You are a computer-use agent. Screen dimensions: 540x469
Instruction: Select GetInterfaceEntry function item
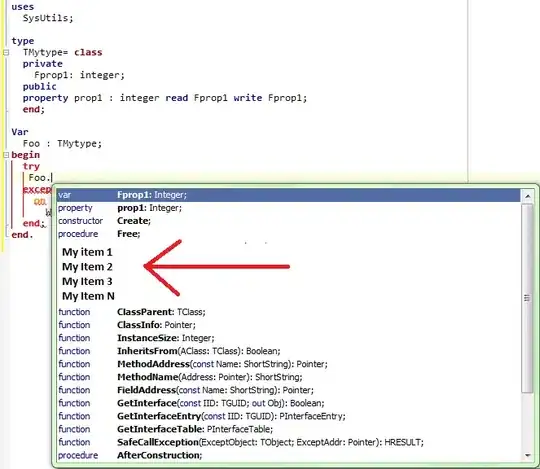click(x=289, y=416)
